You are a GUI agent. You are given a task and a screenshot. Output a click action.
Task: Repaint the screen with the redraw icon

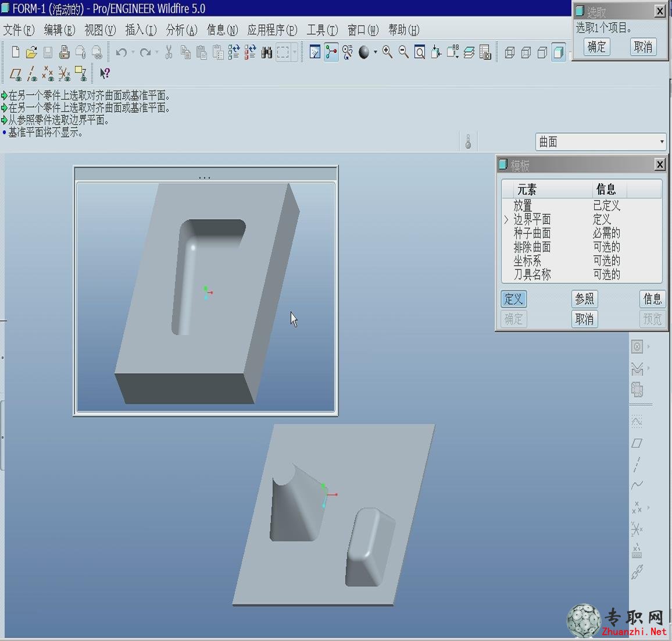(x=315, y=52)
